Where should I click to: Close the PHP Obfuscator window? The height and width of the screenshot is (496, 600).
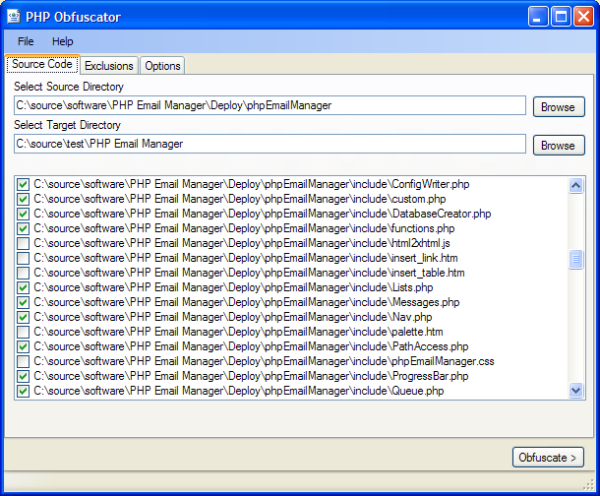583,16
